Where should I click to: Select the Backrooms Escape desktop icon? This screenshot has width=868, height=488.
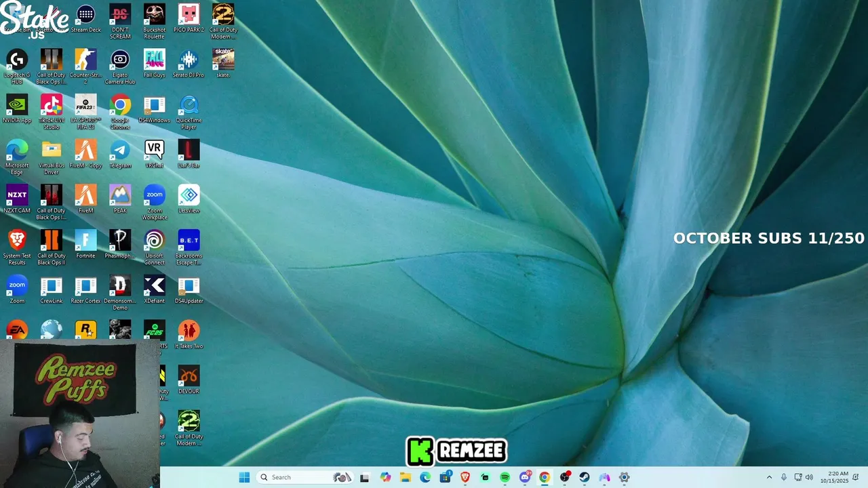pyautogui.click(x=189, y=247)
